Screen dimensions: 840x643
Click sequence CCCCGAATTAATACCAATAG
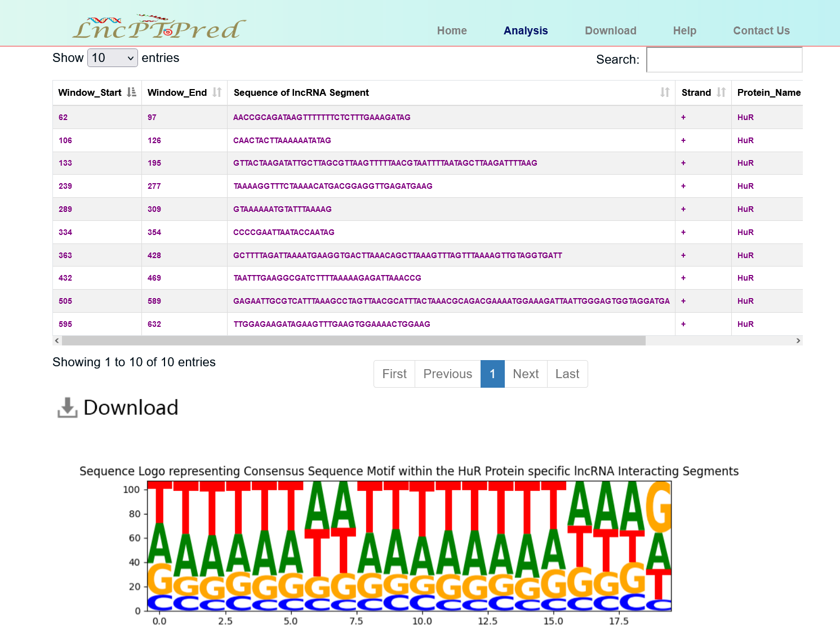[x=284, y=232]
